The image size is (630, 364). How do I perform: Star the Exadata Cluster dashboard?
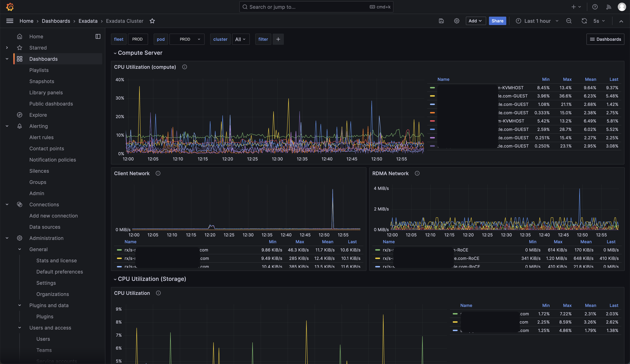(152, 21)
